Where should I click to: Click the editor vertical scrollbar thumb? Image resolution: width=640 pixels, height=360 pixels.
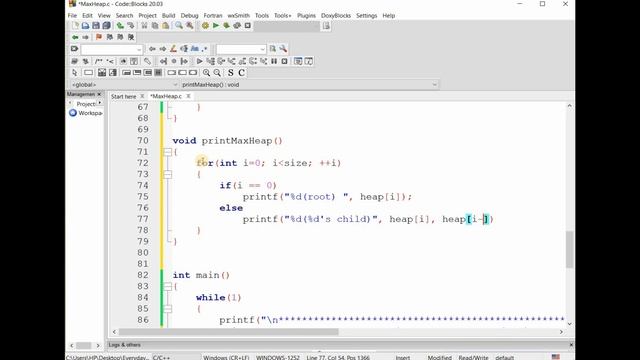(569, 249)
